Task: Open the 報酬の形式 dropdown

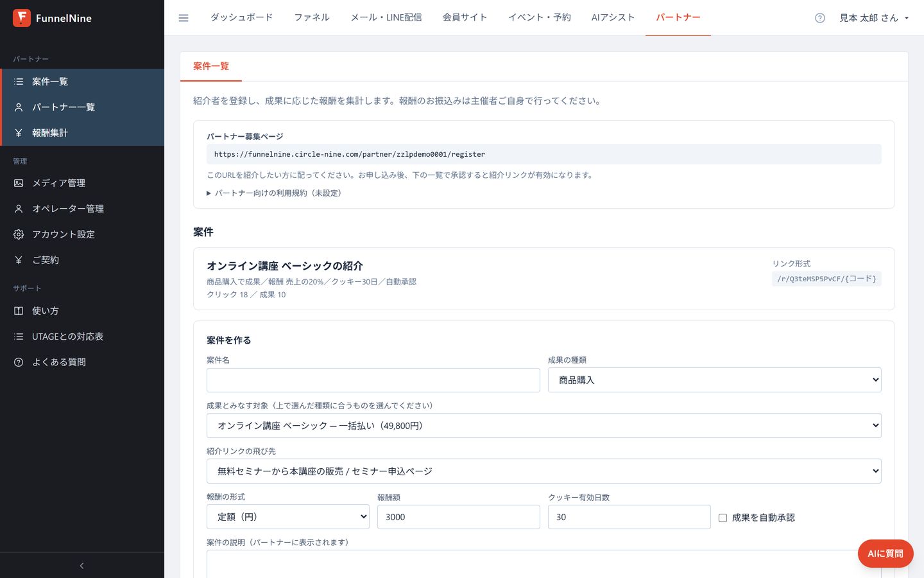Action: tap(287, 517)
